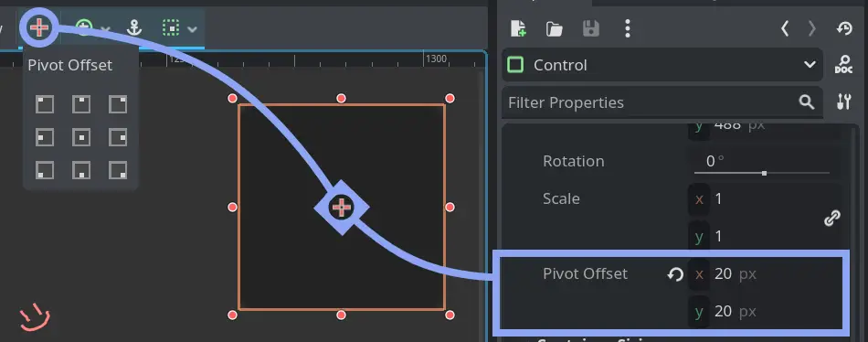
Task: Open the documentation DOC icon
Action: [x=843, y=65]
